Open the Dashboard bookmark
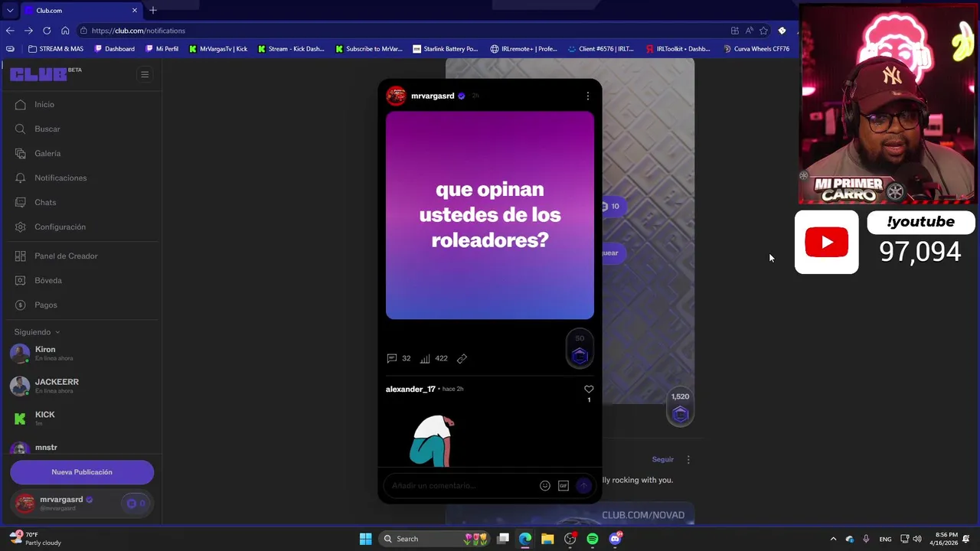 [114, 49]
